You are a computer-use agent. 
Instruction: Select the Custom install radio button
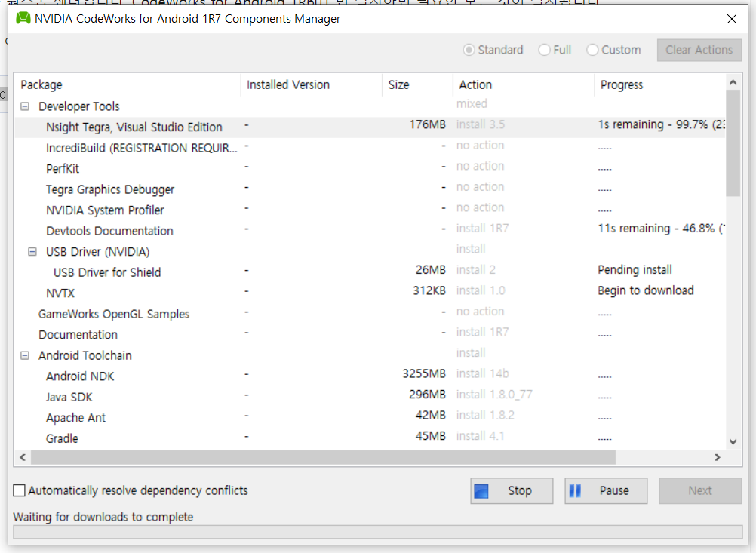[x=592, y=50]
